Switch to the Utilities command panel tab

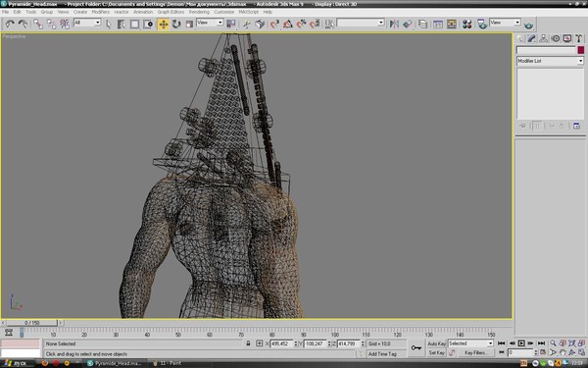click(x=578, y=38)
